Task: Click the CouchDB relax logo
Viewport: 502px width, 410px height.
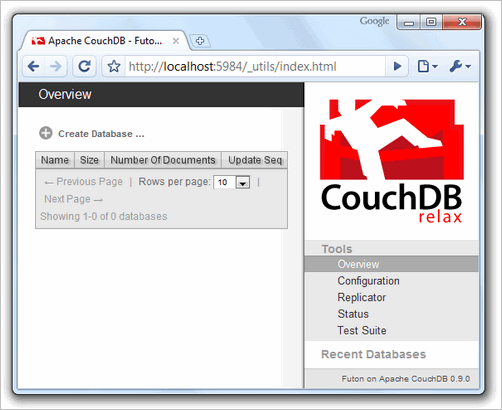Action: (x=392, y=161)
